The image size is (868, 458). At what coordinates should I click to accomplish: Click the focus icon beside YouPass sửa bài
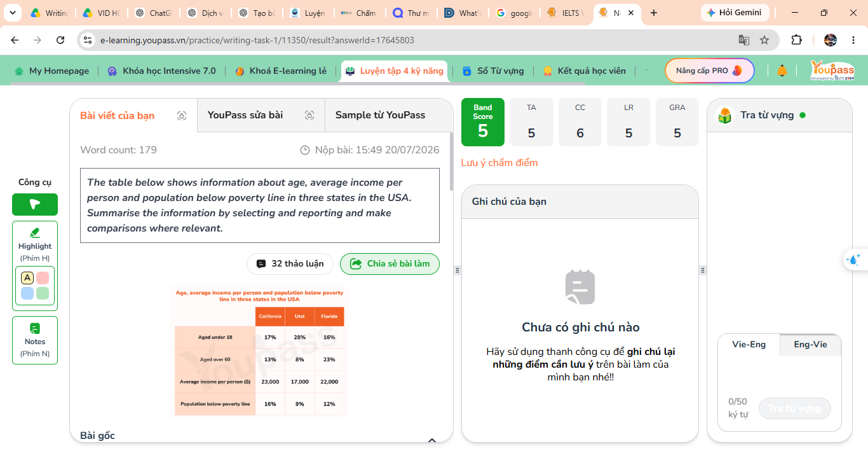[x=309, y=115]
